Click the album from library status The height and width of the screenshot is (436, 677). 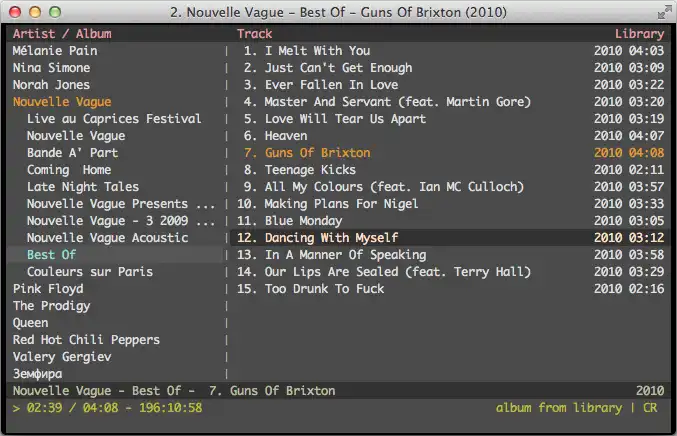(x=558, y=408)
